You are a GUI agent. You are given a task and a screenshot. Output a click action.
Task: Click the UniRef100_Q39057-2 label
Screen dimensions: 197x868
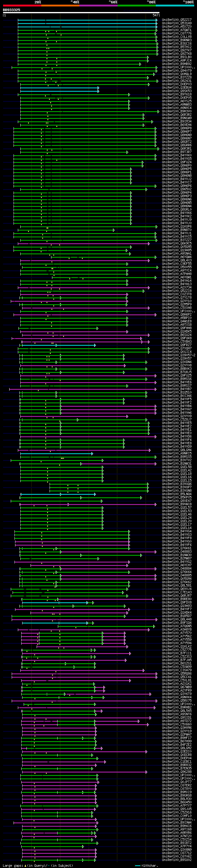179,355
